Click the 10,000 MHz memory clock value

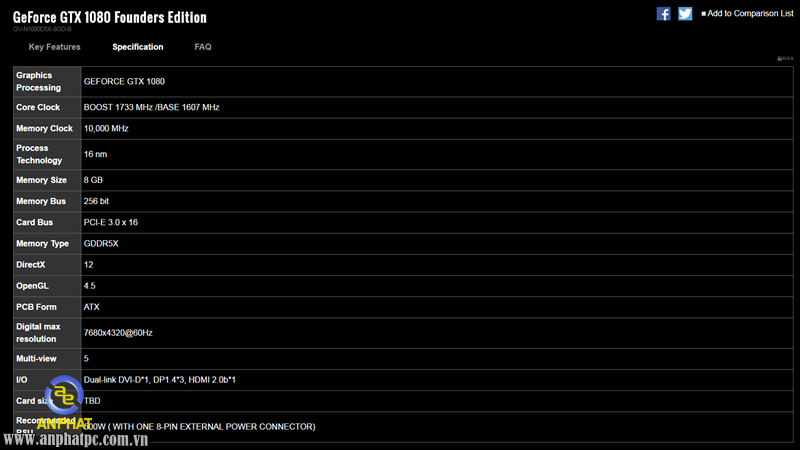(x=106, y=129)
